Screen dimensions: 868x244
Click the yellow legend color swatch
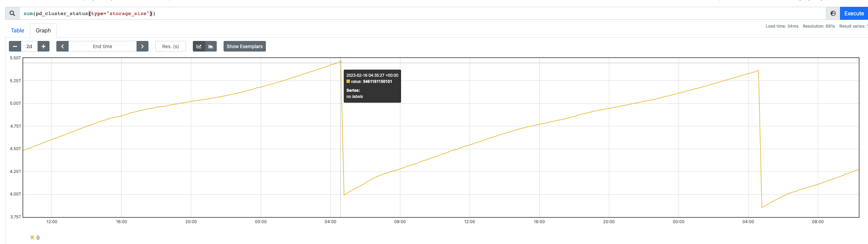(32, 238)
